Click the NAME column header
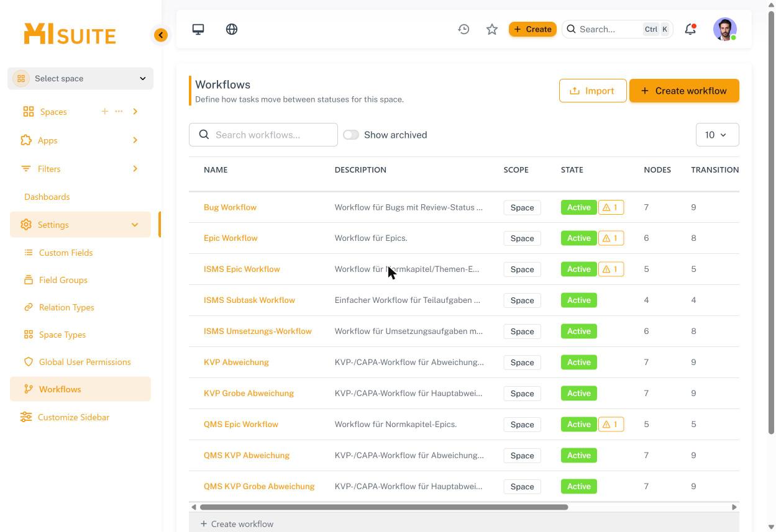 (216, 169)
